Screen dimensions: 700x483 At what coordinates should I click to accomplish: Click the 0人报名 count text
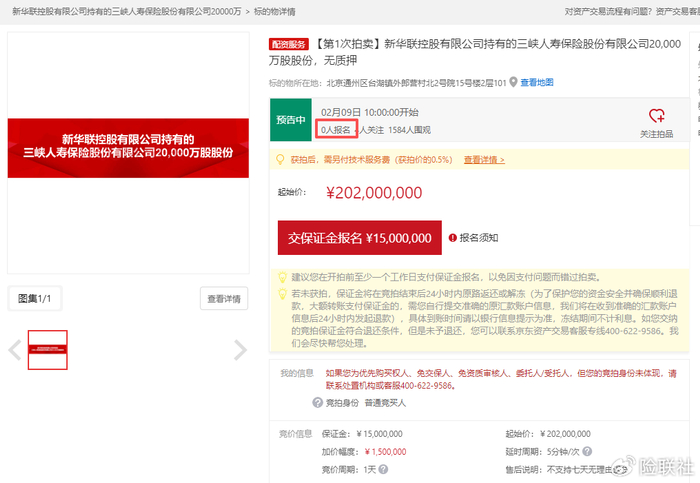[336, 130]
